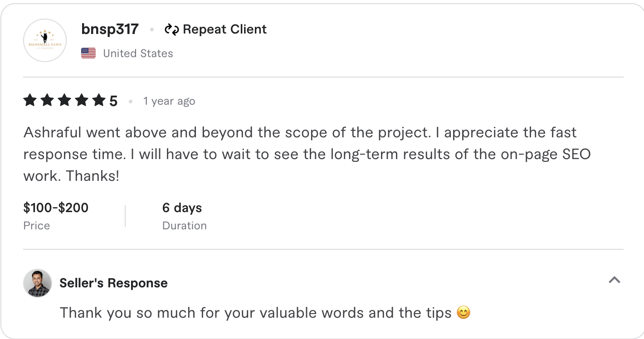The width and height of the screenshot is (644, 339).
Task: Open the bnsp317 profile link
Action: pos(109,29)
